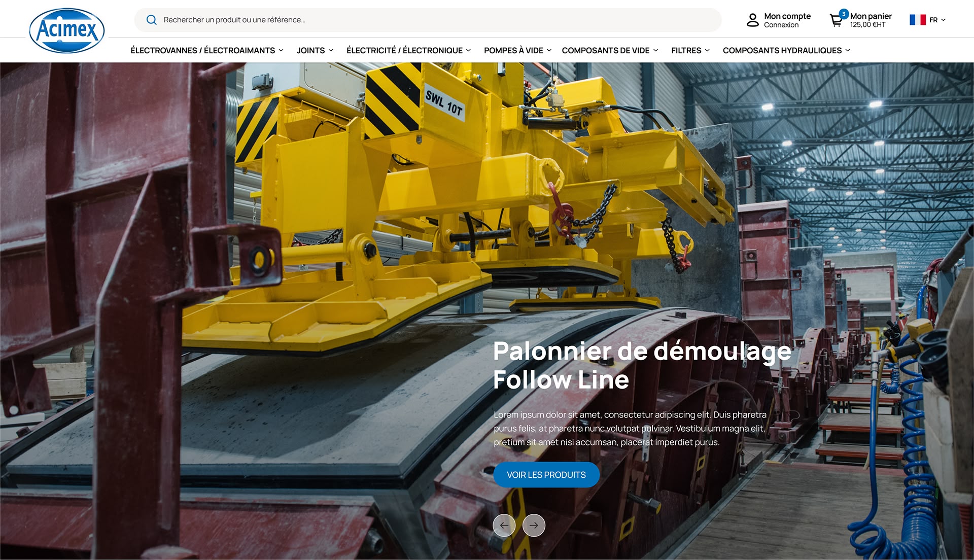Click the French flag icon
Image resolution: width=974 pixels, height=560 pixels.
[917, 20]
